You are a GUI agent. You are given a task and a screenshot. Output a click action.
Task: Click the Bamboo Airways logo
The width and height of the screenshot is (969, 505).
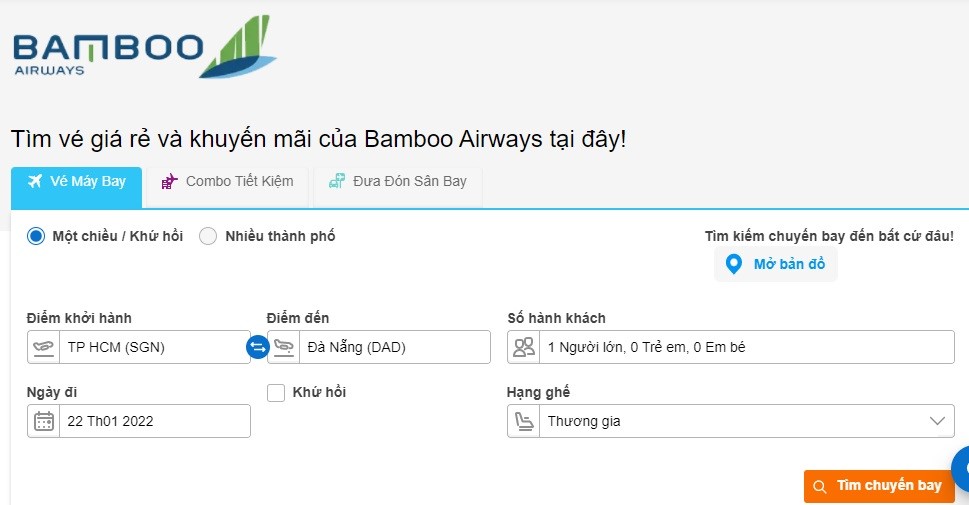(144, 48)
